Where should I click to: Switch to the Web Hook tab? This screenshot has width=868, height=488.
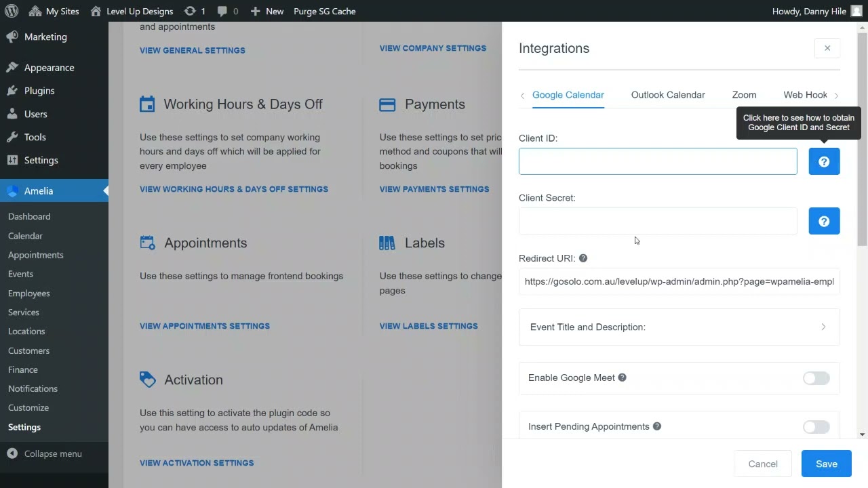pos(806,95)
